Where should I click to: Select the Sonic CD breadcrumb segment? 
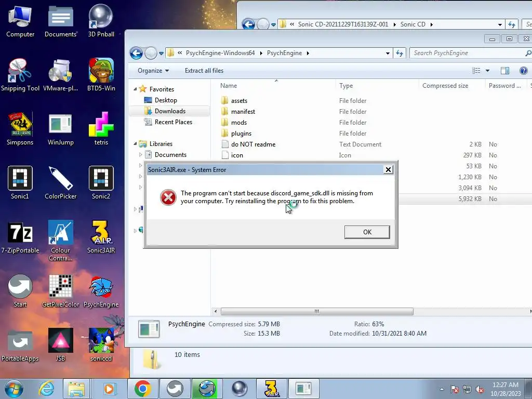click(x=413, y=24)
